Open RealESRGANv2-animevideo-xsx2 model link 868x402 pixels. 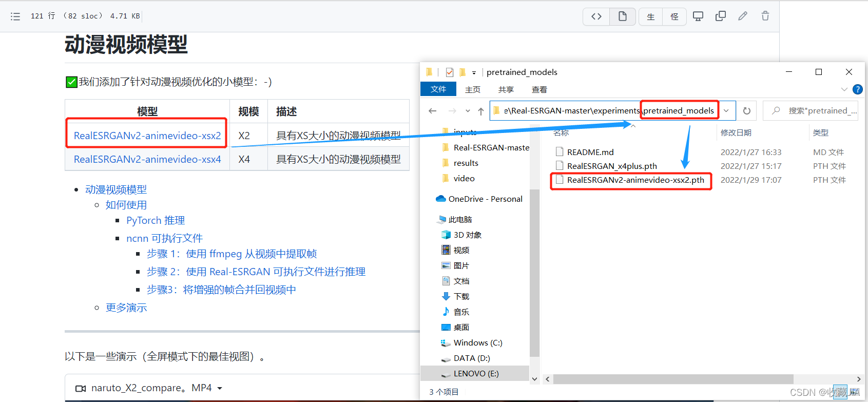coord(147,136)
